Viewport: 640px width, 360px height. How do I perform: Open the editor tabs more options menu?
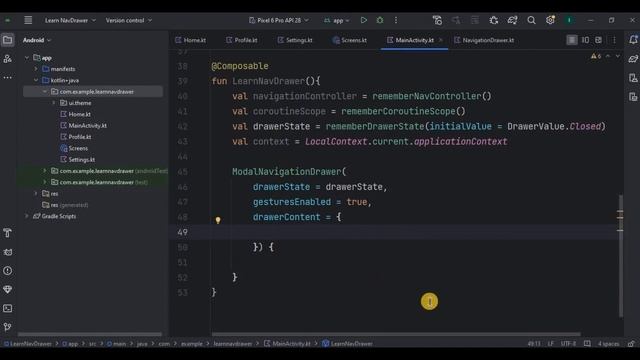click(x=614, y=40)
